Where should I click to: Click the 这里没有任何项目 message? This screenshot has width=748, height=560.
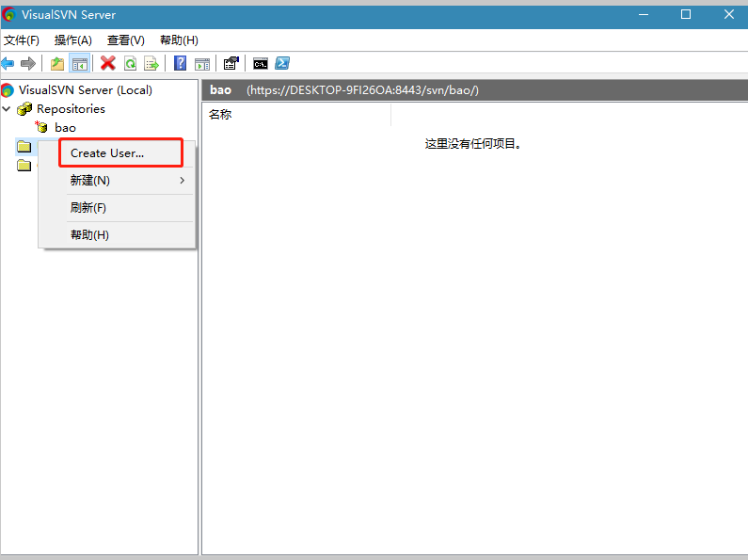click(x=472, y=144)
